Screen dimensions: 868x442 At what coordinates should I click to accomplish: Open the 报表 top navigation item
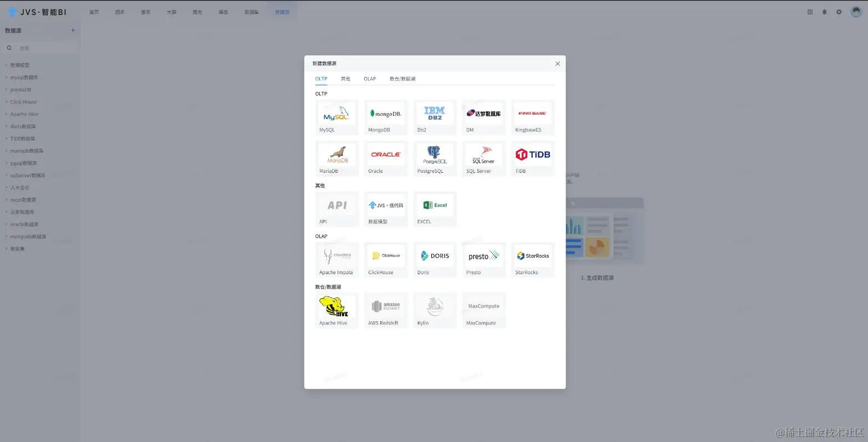click(146, 12)
